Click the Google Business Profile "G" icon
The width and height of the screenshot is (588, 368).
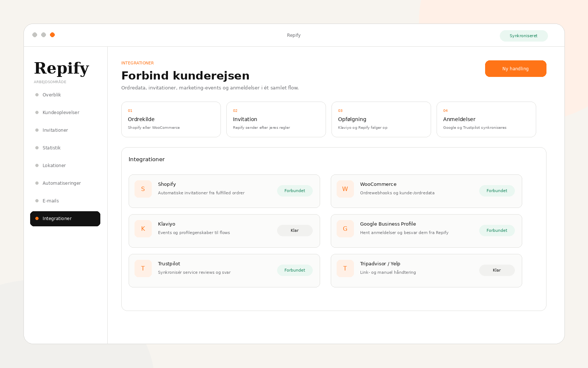345,229
